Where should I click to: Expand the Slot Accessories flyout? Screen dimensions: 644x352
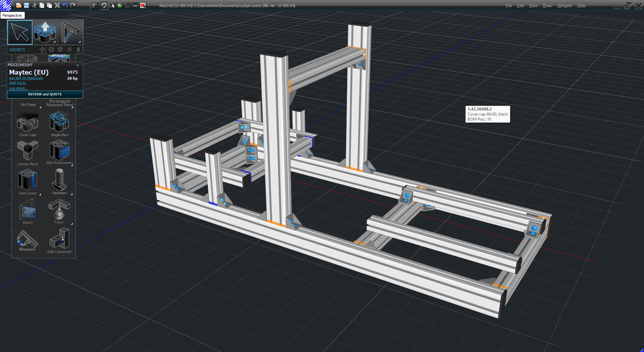pyautogui.click(x=72, y=165)
